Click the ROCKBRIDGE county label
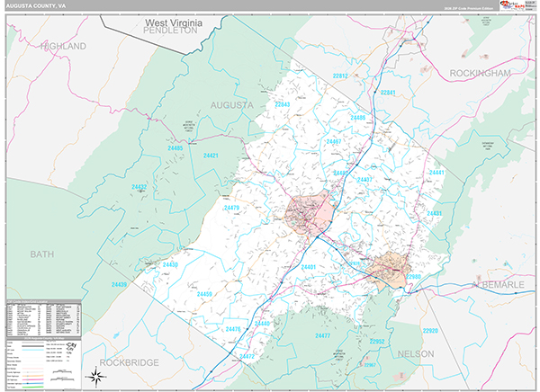This screenshot has height=392, width=540. coord(128,362)
